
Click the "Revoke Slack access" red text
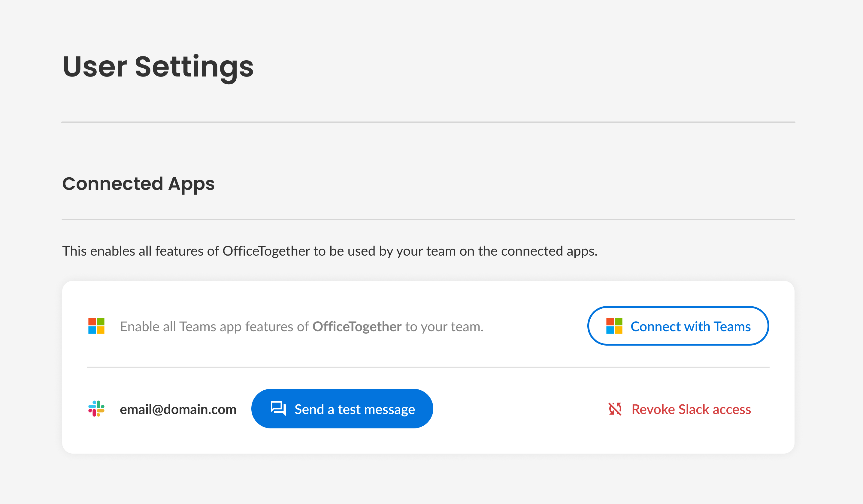[691, 409]
